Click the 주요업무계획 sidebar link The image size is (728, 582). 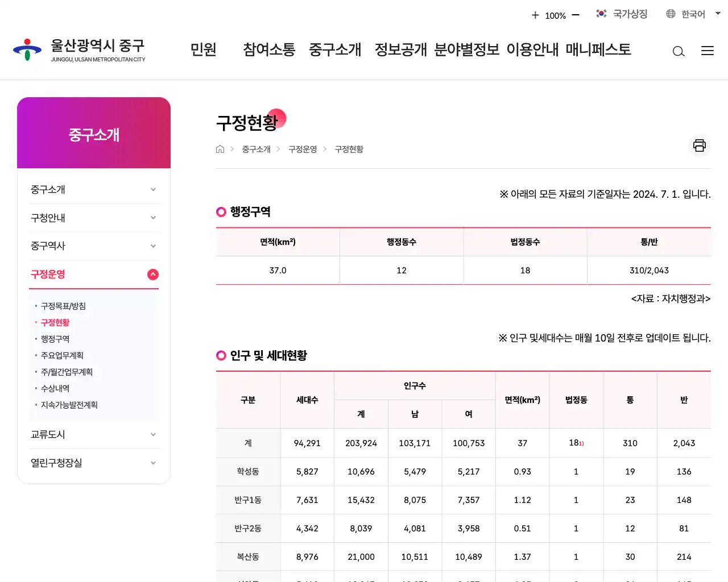(61, 355)
